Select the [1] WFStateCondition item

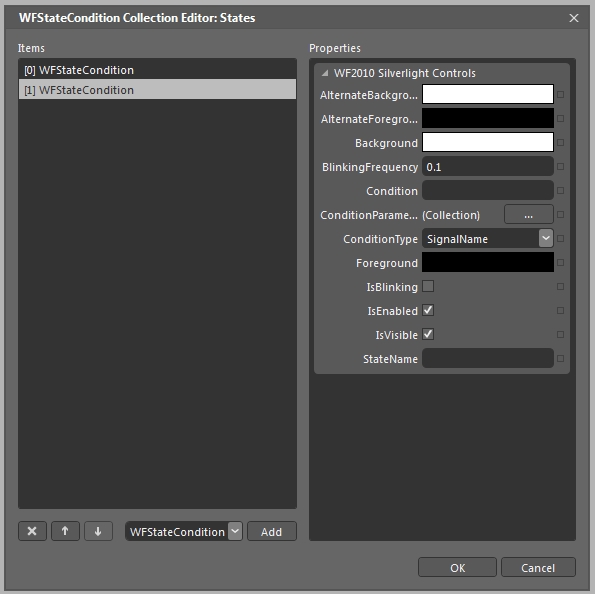click(157, 90)
